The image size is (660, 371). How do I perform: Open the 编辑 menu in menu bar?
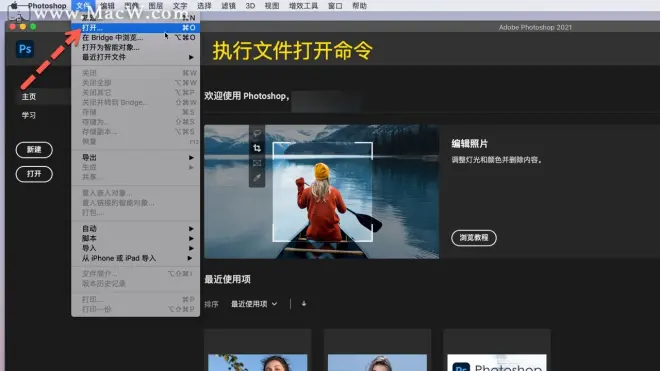pos(107,5)
